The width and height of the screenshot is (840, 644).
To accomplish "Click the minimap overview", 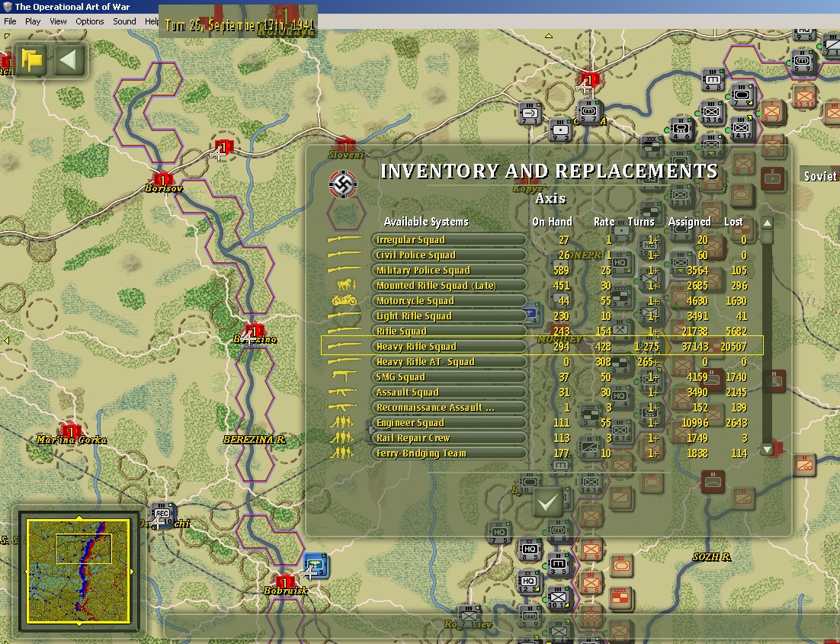I will [x=79, y=571].
